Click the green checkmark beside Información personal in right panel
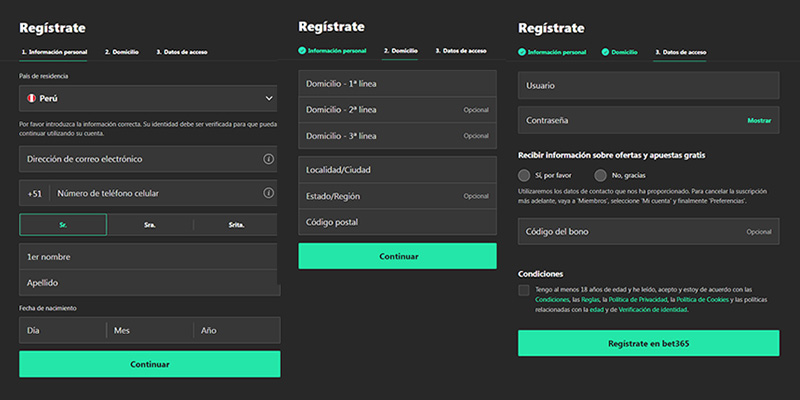 (522, 52)
